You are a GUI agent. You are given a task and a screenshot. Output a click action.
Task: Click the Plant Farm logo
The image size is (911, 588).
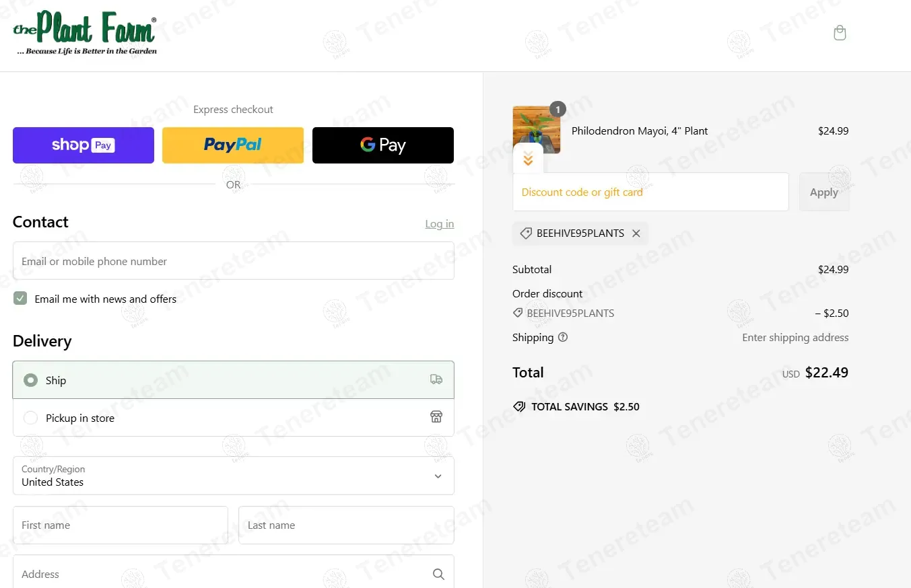(85, 33)
